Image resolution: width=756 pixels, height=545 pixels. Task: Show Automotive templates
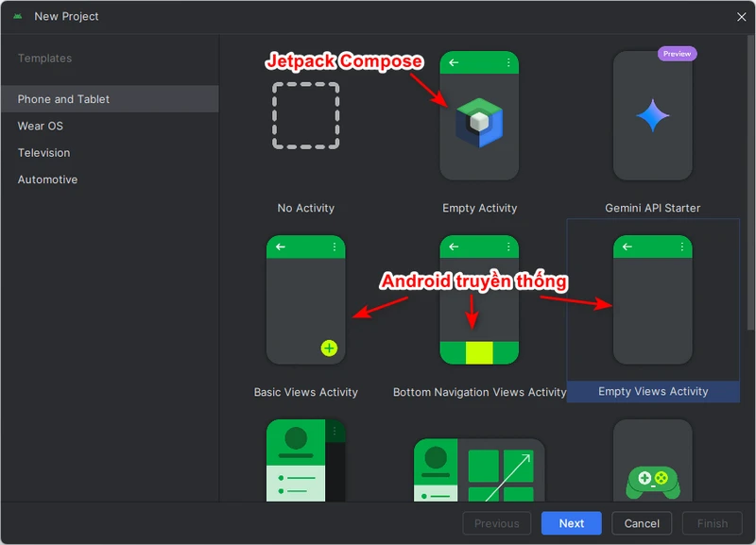pos(47,179)
